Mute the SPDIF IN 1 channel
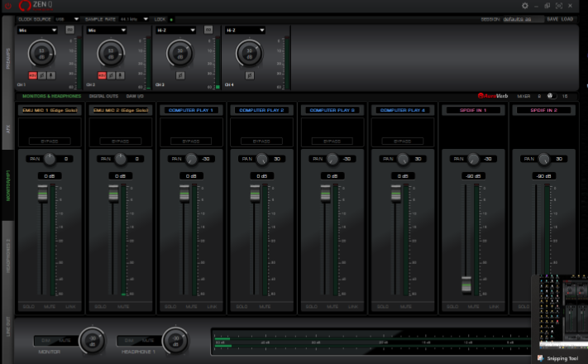588x364 pixels. click(473, 307)
